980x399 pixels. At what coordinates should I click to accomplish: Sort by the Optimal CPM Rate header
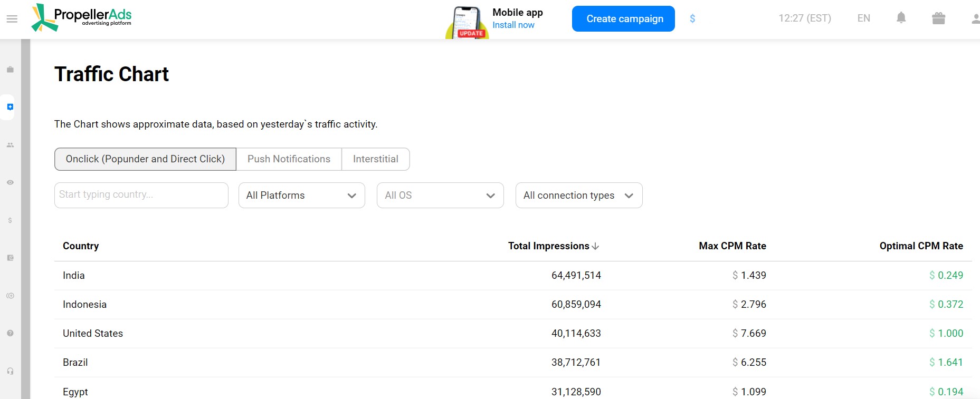pos(921,246)
